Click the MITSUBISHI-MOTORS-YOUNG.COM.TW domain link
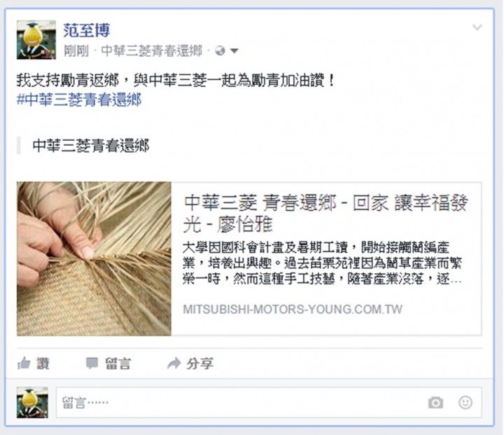This screenshot has width=504, height=435. point(293,309)
